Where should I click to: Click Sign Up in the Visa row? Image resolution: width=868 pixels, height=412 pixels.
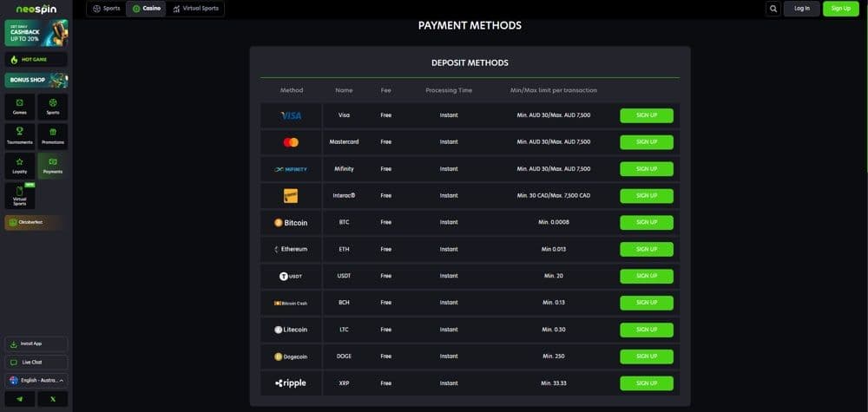(647, 115)
